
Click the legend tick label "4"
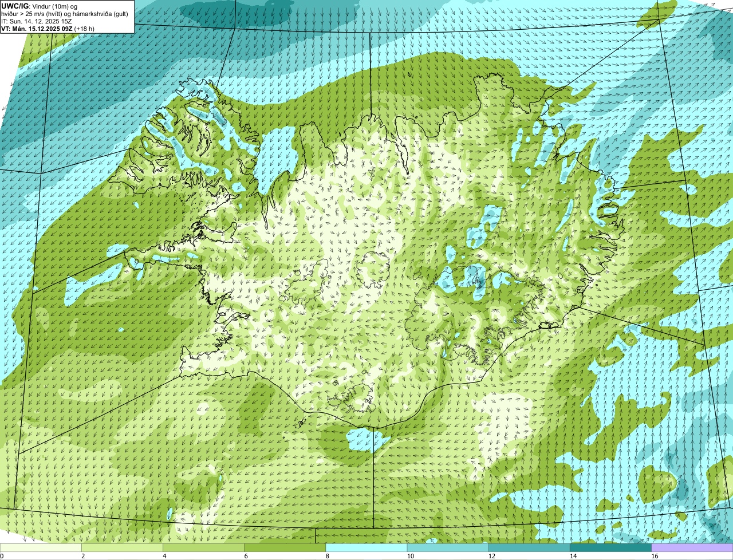tap(164, 556)
